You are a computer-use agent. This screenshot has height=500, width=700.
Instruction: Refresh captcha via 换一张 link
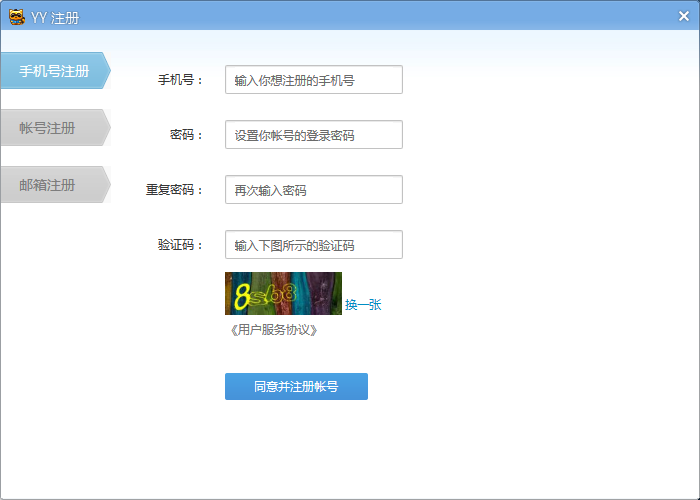point(363,304)
